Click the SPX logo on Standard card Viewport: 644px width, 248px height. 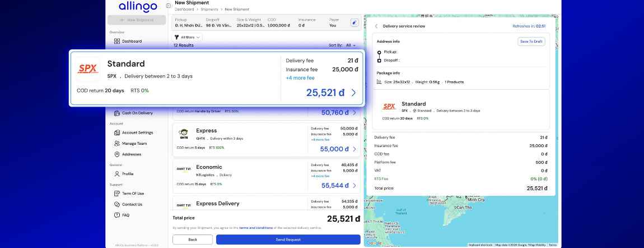[88, 68]
